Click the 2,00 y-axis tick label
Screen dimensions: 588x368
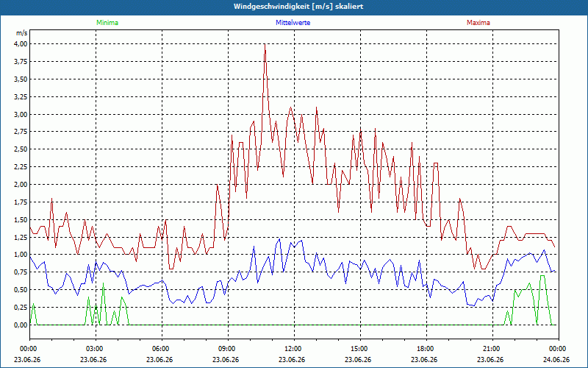[21, 185]
